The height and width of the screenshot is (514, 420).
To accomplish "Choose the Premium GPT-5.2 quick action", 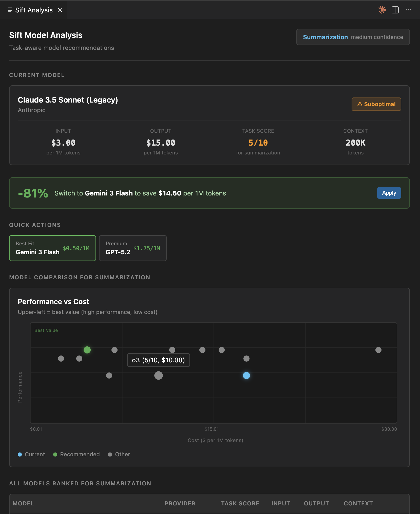I will [133, 248].
